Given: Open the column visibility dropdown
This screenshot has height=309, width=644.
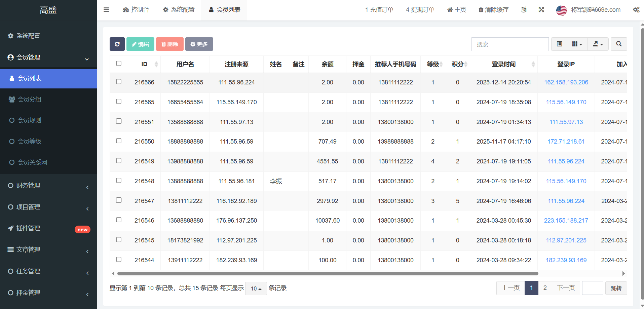Looking at the screenshot, I should coord(577,44).
